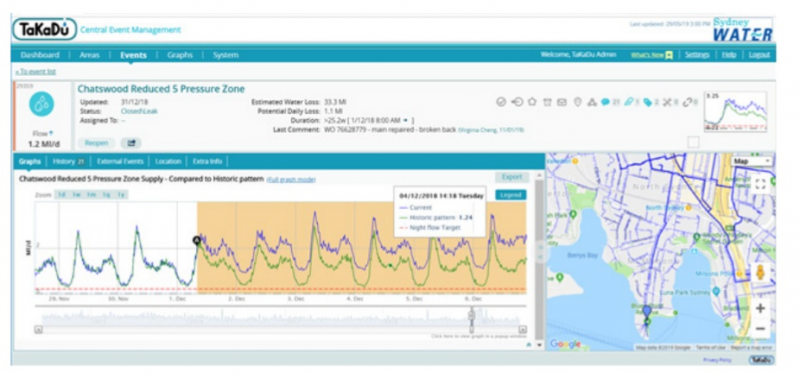Image resolution: width=800 pixels, height=373 pixels.
Task: Click the share button next to Reopen
Action: click(131, 143)
